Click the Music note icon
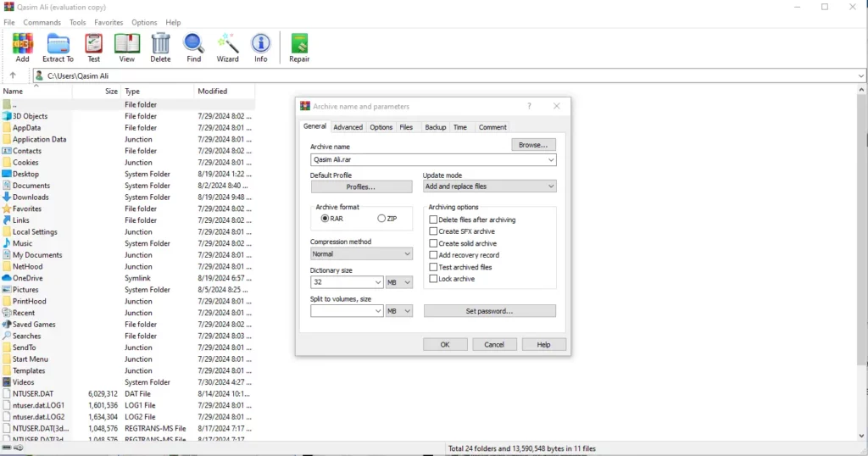868x456 pixels. click(7, 243)
